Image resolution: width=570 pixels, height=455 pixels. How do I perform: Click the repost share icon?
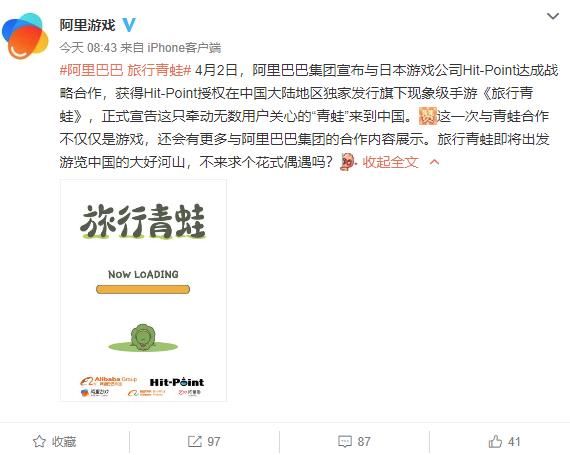[x=194, y=442]
